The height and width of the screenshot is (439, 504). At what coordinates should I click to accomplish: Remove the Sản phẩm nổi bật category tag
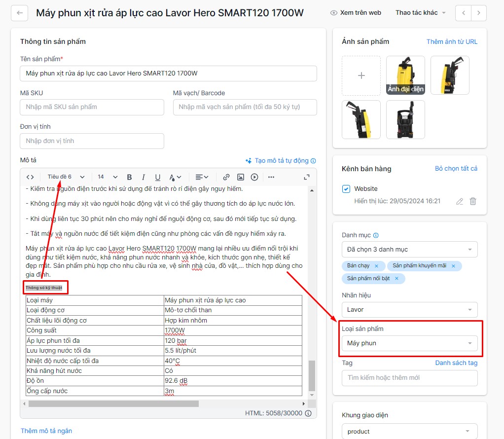[x=396, y=279]
